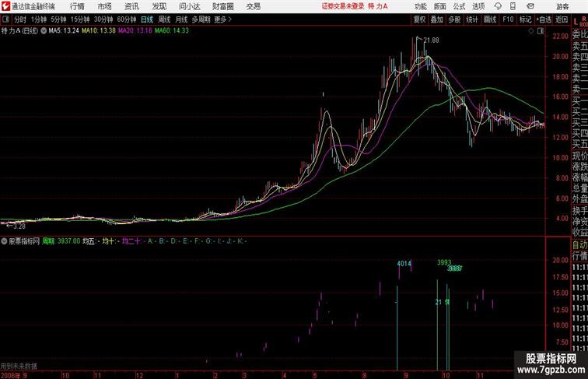Switch to the 5分钟 period tab

[x=58, y=19]
